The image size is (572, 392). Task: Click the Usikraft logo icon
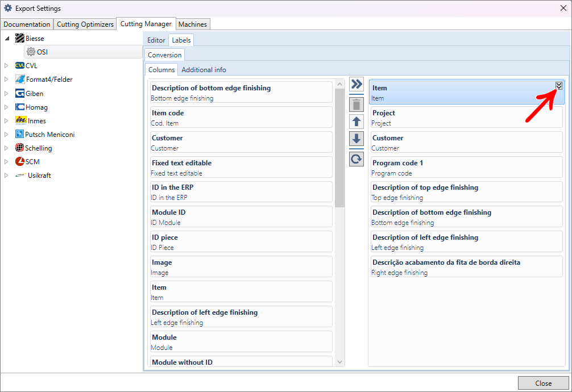20,175
